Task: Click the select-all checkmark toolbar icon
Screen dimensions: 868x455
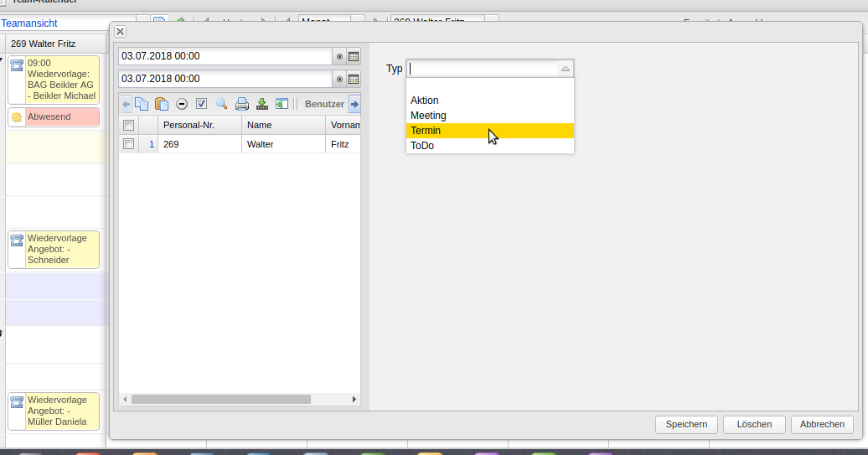Action: 202,104
